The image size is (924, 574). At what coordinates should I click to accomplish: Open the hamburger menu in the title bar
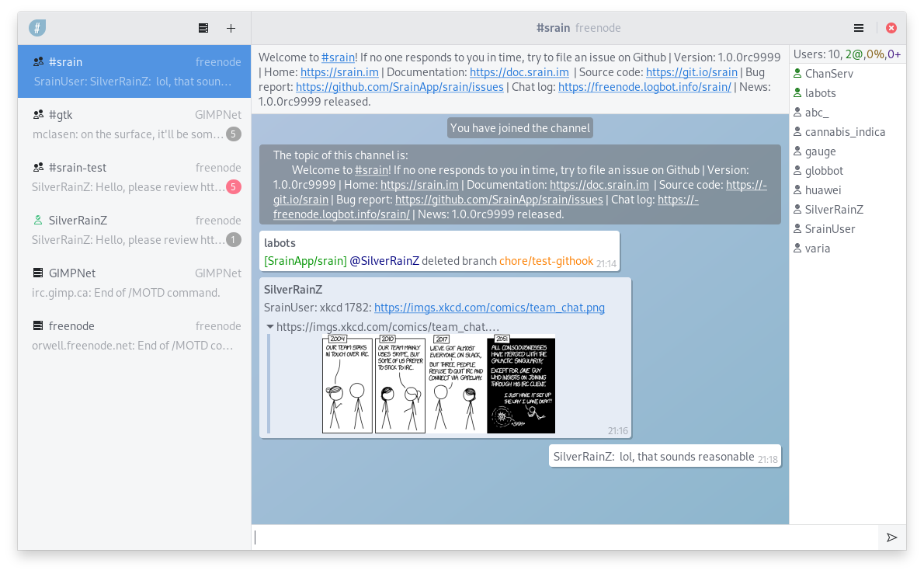[x=859, y=28]
